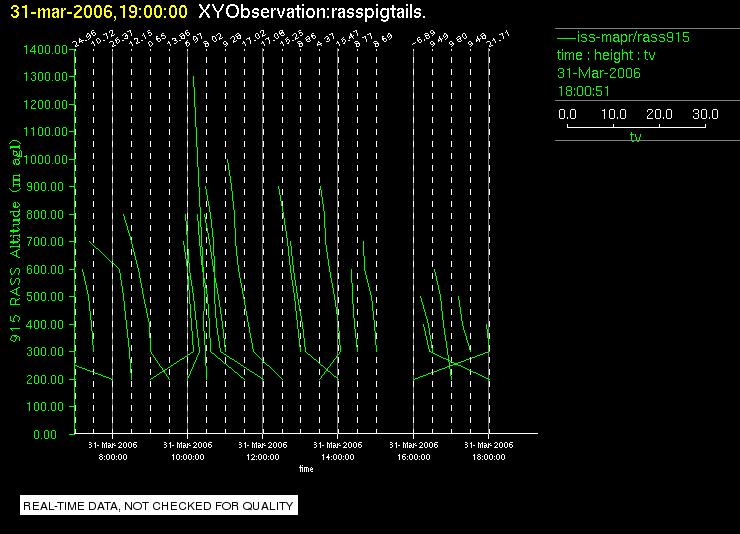Click the 20.0 tick on the tv scale

pos(659,114)
